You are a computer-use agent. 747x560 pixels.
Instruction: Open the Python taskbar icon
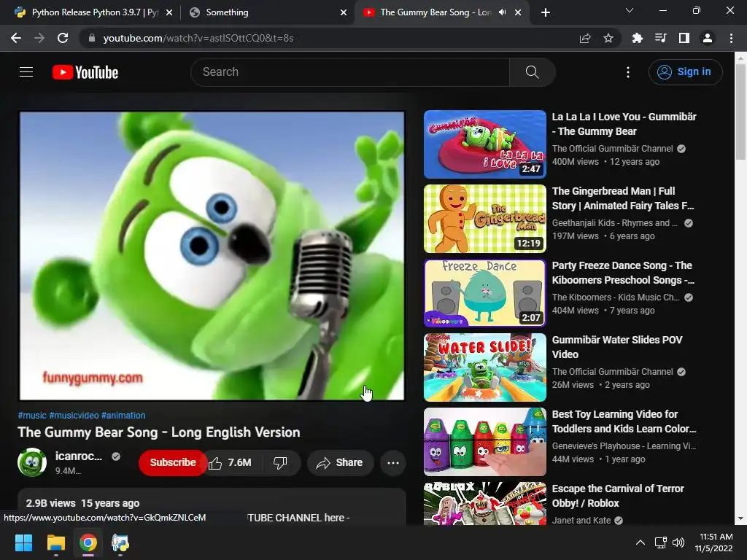tap(120, 542)
